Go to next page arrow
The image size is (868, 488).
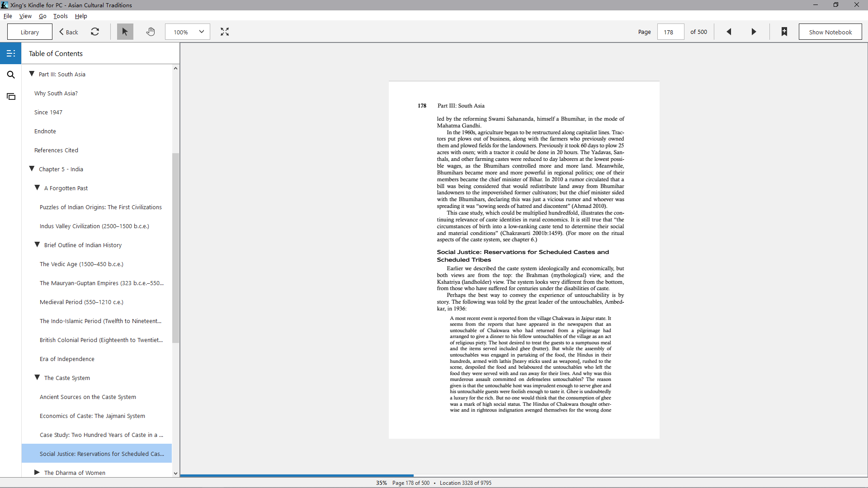pos(754,32)
